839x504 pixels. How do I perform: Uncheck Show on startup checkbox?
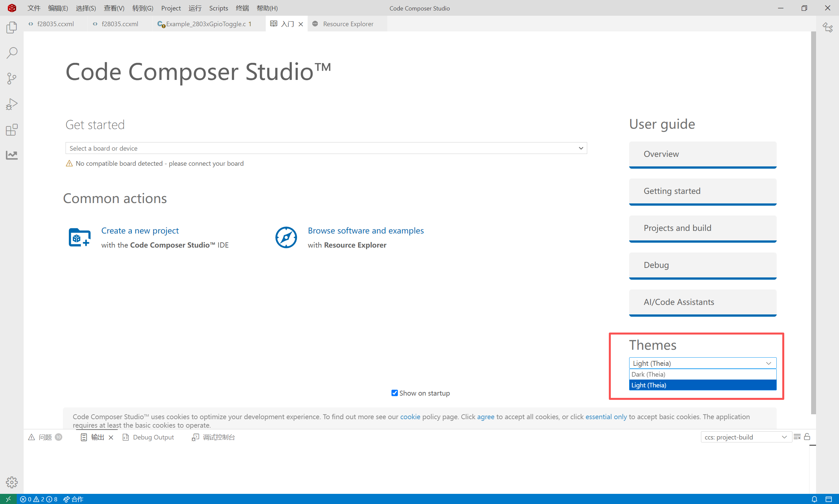(x=394, y=393)
